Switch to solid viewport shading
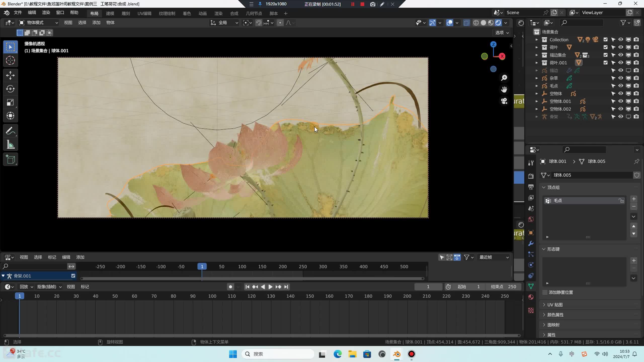644x362 pixels. 483,23
